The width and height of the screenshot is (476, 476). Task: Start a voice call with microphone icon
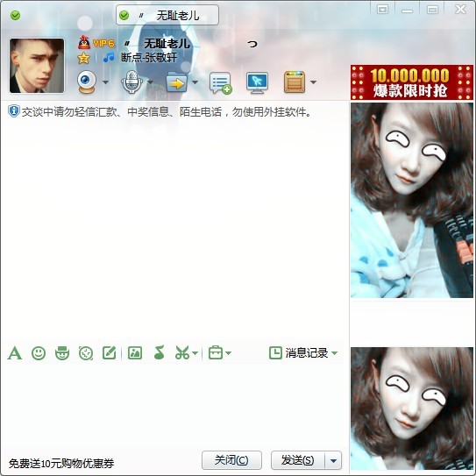(x=131, y=82)
